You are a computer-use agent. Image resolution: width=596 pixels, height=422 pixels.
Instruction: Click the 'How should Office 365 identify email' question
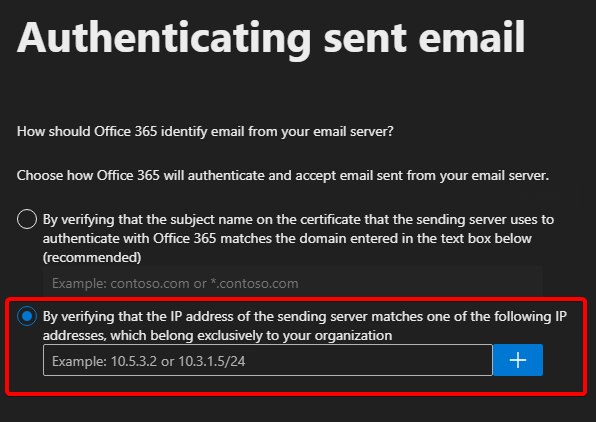(205, 132)
